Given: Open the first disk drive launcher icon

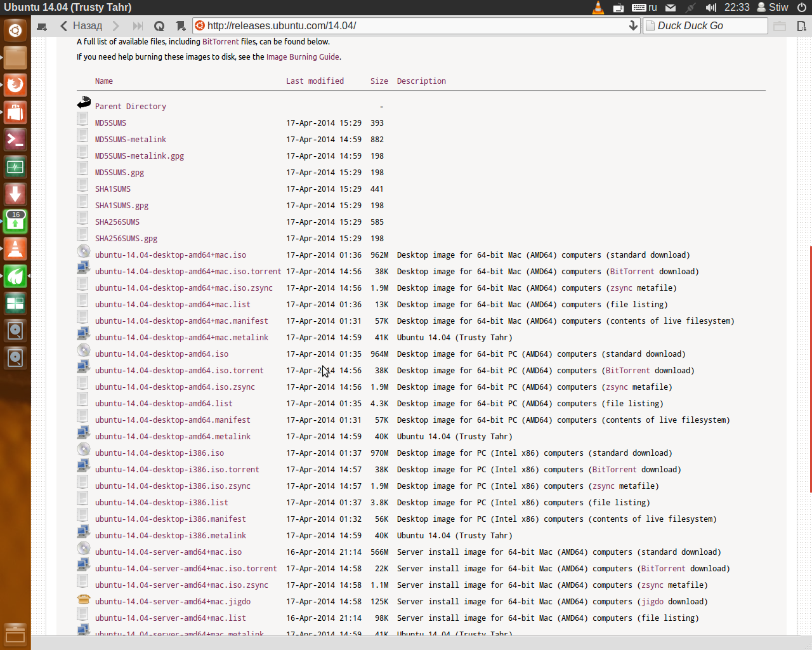Looking at the screenshot, I should click(15, 331).
